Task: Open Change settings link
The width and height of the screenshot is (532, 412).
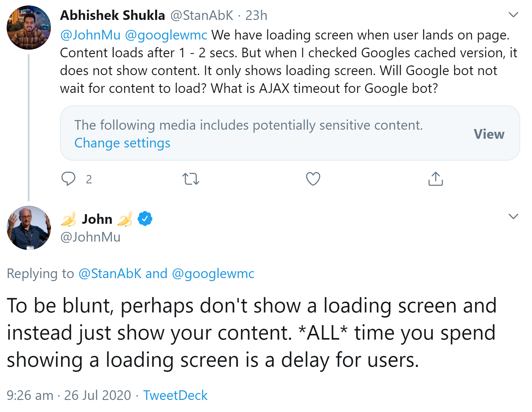Action: (x=122, y=143)
